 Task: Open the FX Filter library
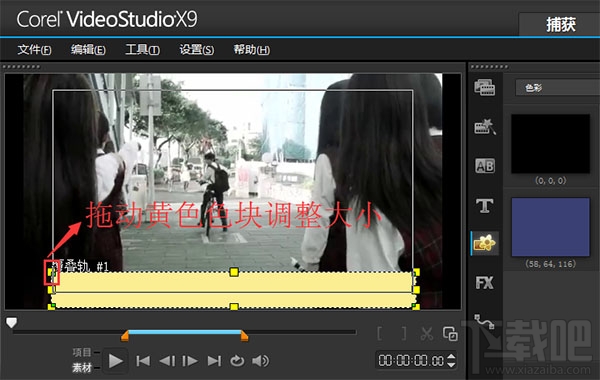click(484, 283)
